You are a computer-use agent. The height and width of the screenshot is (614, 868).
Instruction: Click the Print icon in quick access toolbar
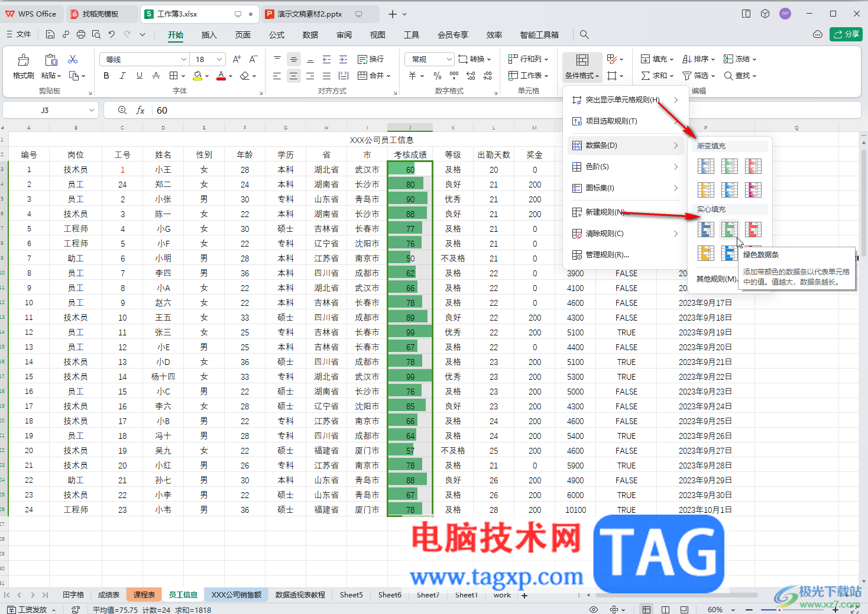click(81, 34)
